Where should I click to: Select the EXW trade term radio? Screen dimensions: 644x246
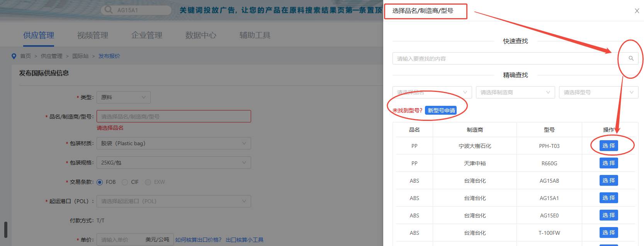point(148,182)
